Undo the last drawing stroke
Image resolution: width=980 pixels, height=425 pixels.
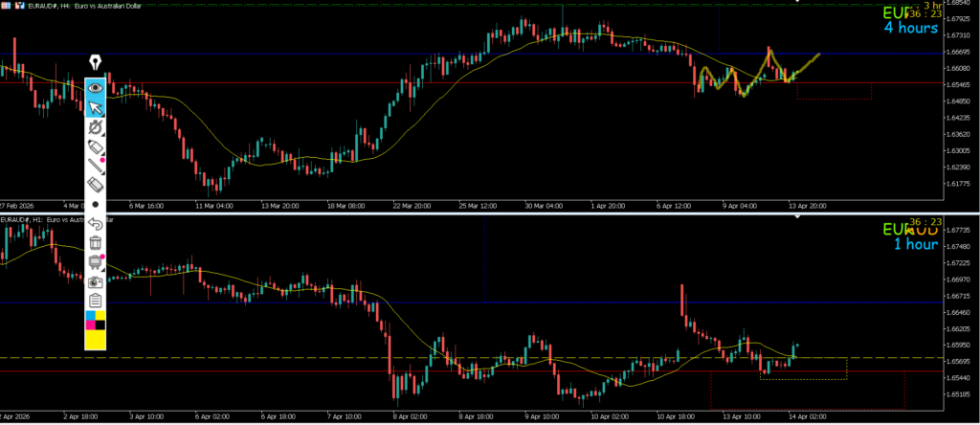pyautogui.click(x=96, y=223)
